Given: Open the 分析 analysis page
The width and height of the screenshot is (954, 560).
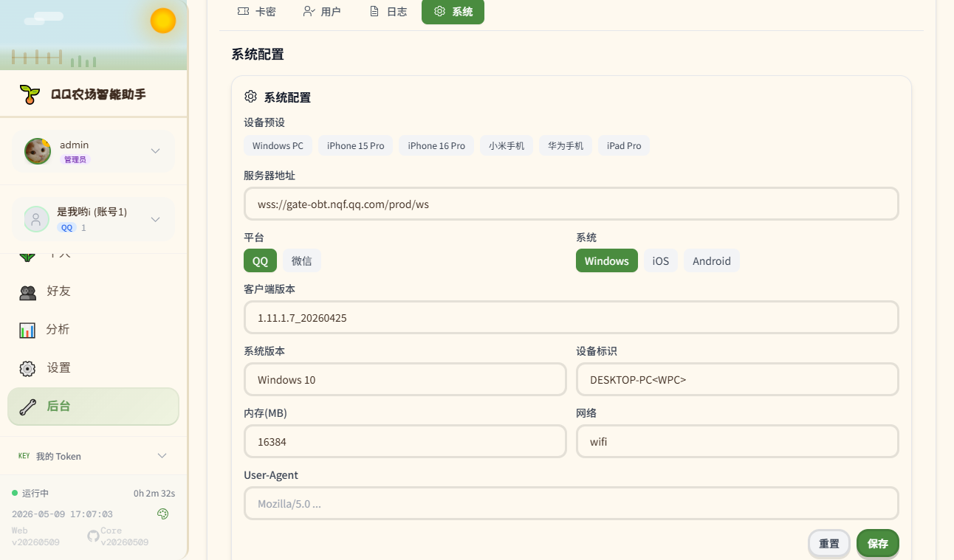Looking at the screenshot, I should (x=93, y=330).
